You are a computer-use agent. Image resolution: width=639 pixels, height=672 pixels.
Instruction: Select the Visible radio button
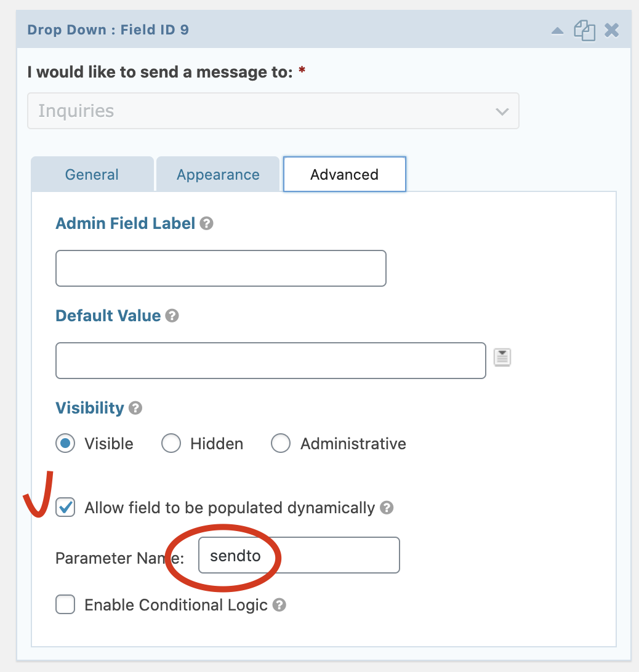(65, 443)
